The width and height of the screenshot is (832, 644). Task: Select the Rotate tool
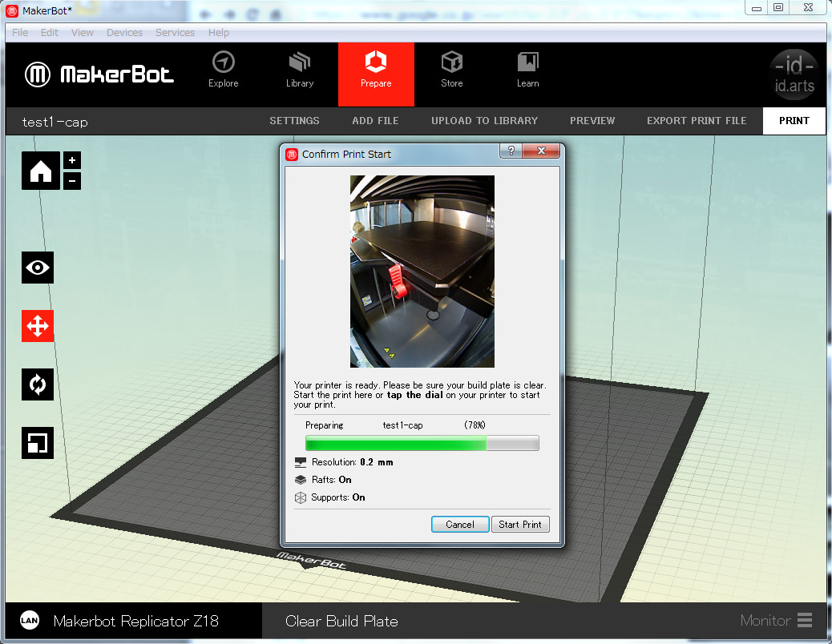point(38,384)
